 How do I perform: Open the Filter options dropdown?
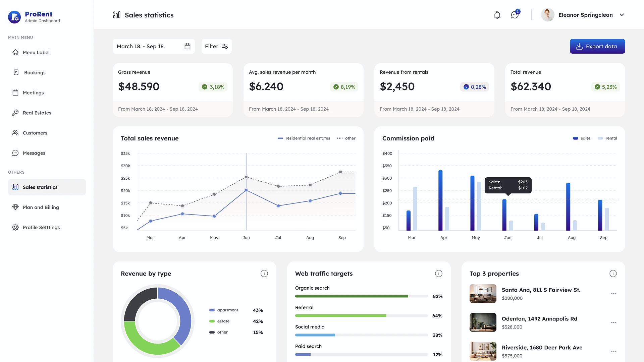pos(216,46)
